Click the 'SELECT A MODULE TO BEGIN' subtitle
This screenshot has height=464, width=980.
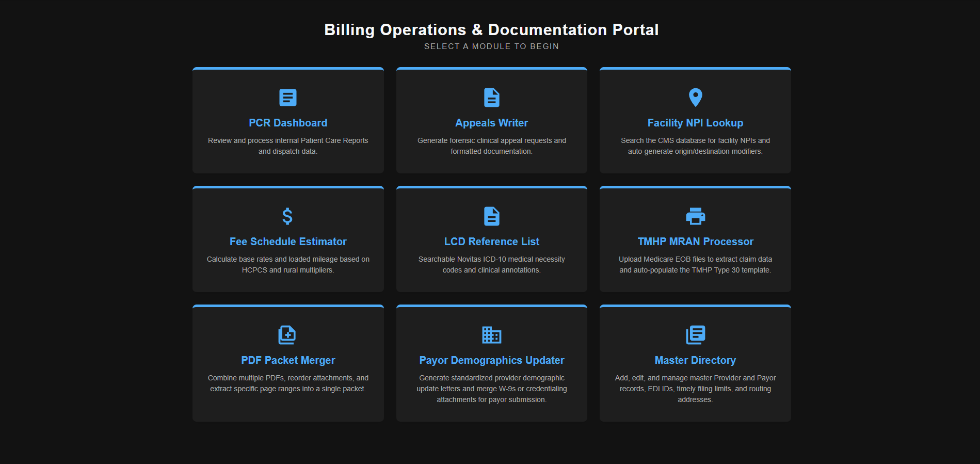(x=491, y=46)
